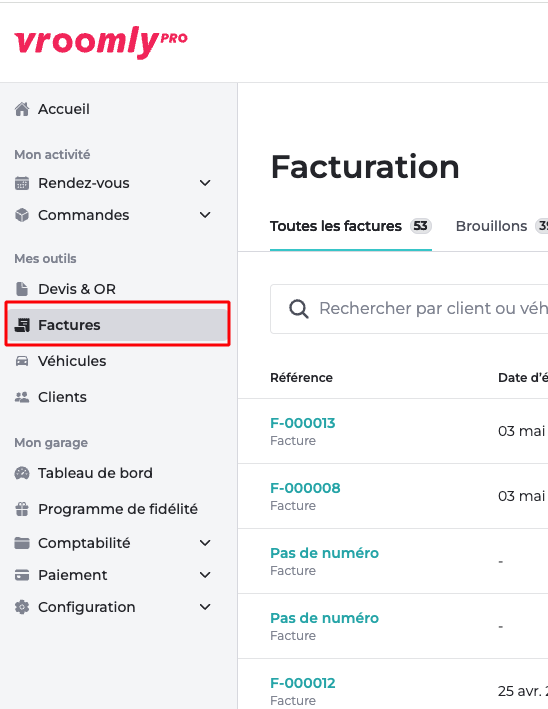
Task: Click the Programme de fidélité gift icon
Action: pyautogui.click(x=22, y=509)
